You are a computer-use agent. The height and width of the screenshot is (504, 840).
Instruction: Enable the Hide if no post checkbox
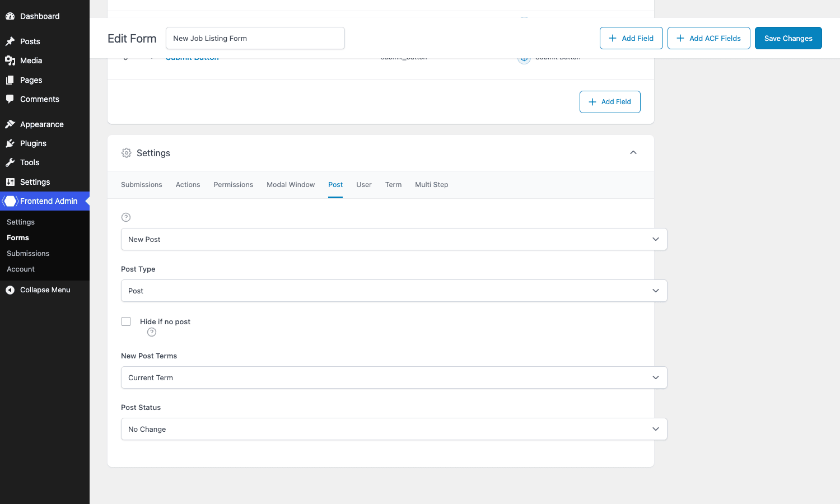[126, 321]
